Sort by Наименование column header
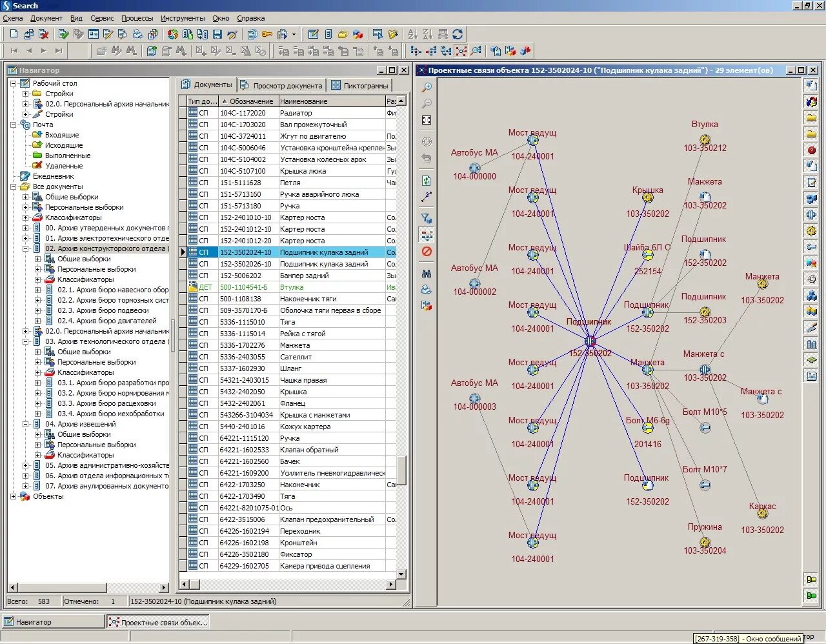Image resolution: width=826 pixels, height=644 pixels. [332, 101]
